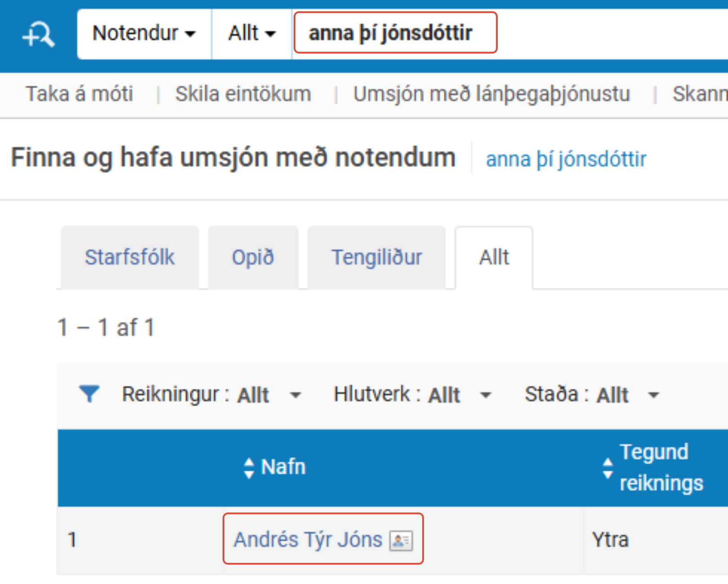Select the Allt tab
This screenshot has width=728, height=584.
(x=494, y=257)
